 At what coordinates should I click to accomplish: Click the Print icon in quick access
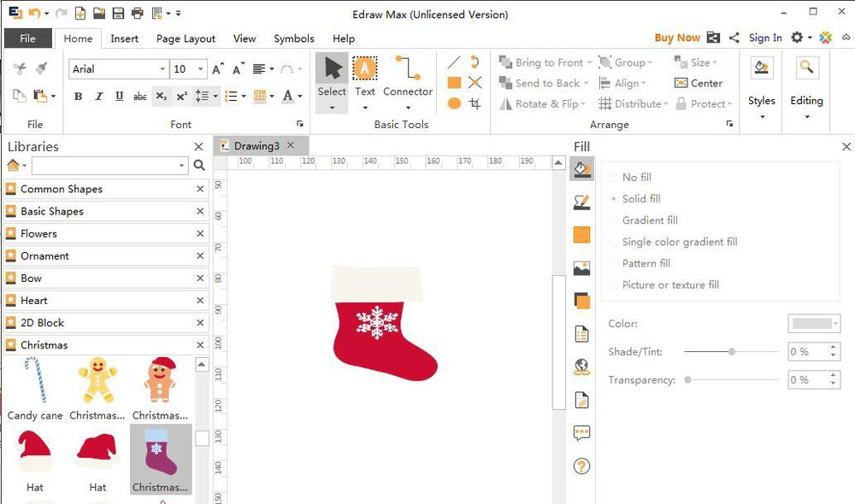[138, 14]
